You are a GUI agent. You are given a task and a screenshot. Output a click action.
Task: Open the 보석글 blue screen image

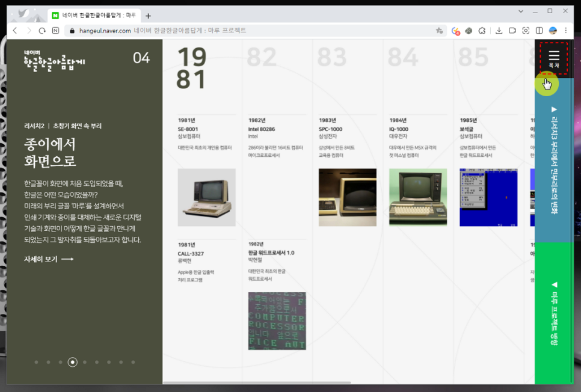click(488, 197)
